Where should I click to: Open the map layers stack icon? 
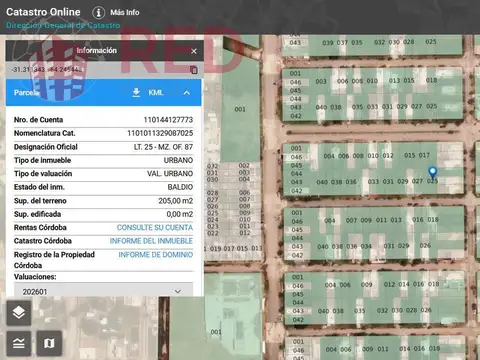[19, 313]
